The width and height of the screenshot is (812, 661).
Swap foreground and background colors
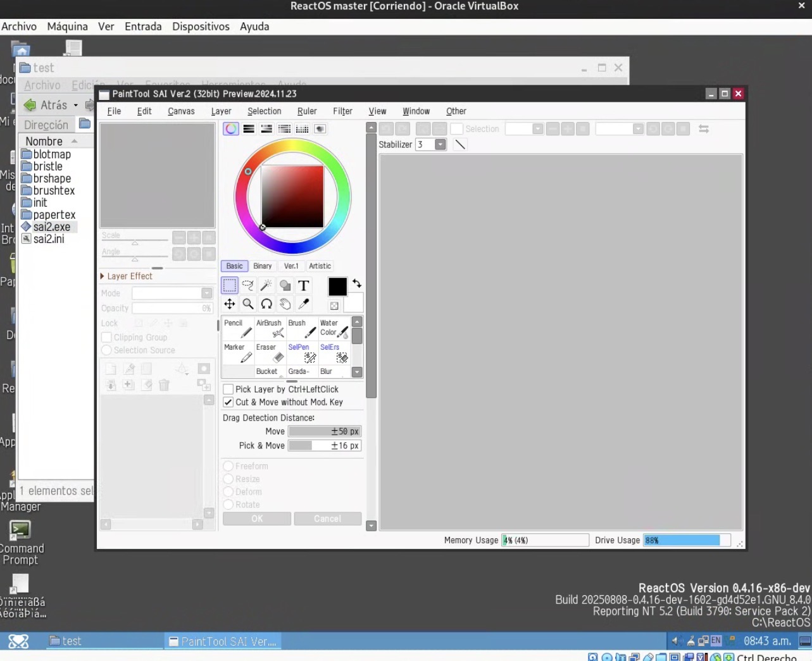point(357,283)
